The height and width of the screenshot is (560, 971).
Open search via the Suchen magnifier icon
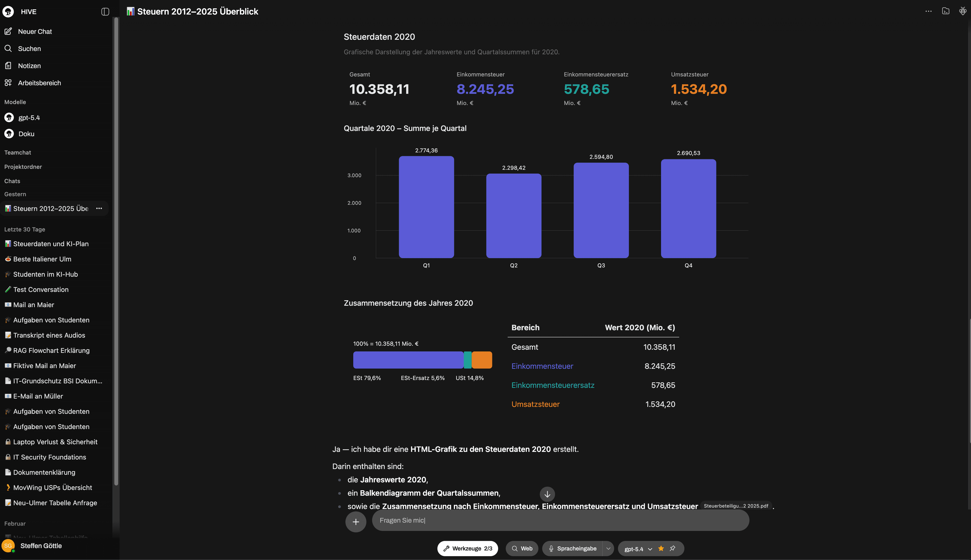8,49
